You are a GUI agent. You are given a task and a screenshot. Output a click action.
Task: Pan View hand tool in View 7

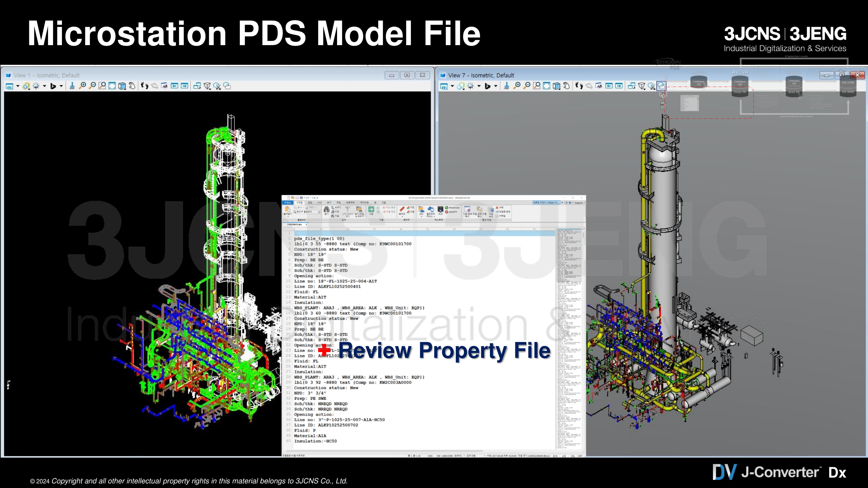[567, 86]
